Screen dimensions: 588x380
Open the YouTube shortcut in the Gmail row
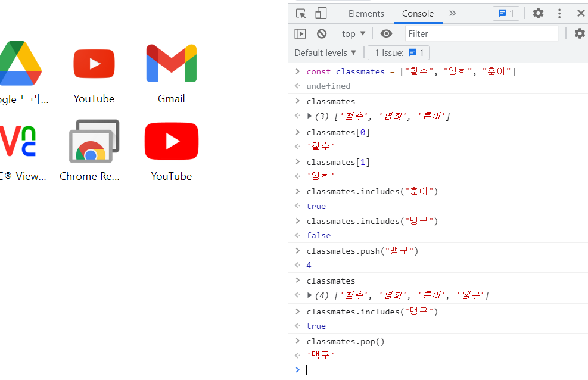tap(94, 73)
